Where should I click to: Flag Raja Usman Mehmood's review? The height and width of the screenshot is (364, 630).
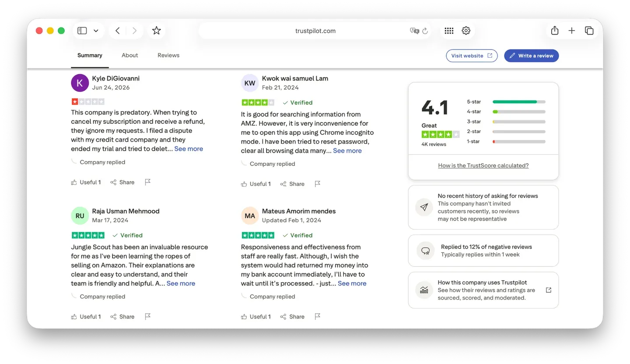[147, 316]
